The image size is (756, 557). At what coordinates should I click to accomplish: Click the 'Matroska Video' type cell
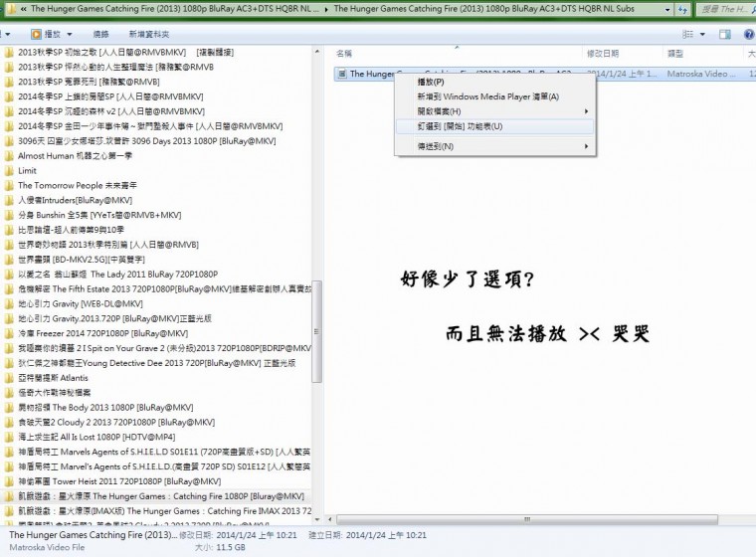(x=701, y=74)
